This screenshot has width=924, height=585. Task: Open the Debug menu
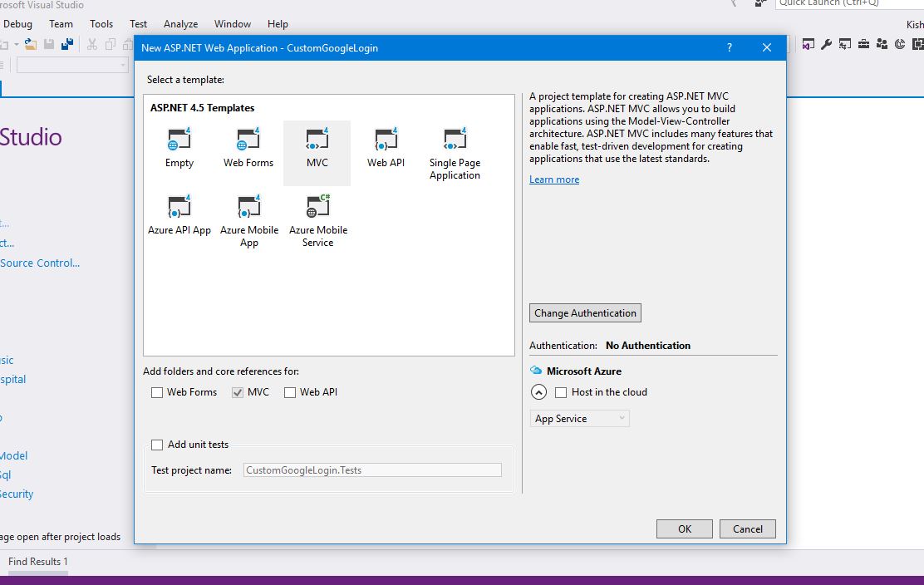click(x=17, y=23)
